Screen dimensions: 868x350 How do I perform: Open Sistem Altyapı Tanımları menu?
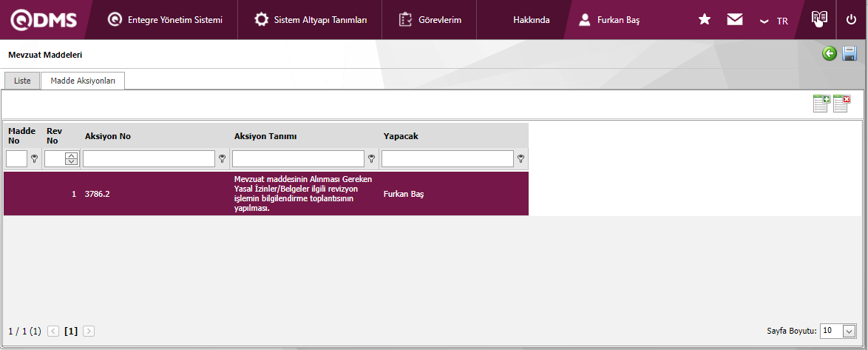point(310,20)
